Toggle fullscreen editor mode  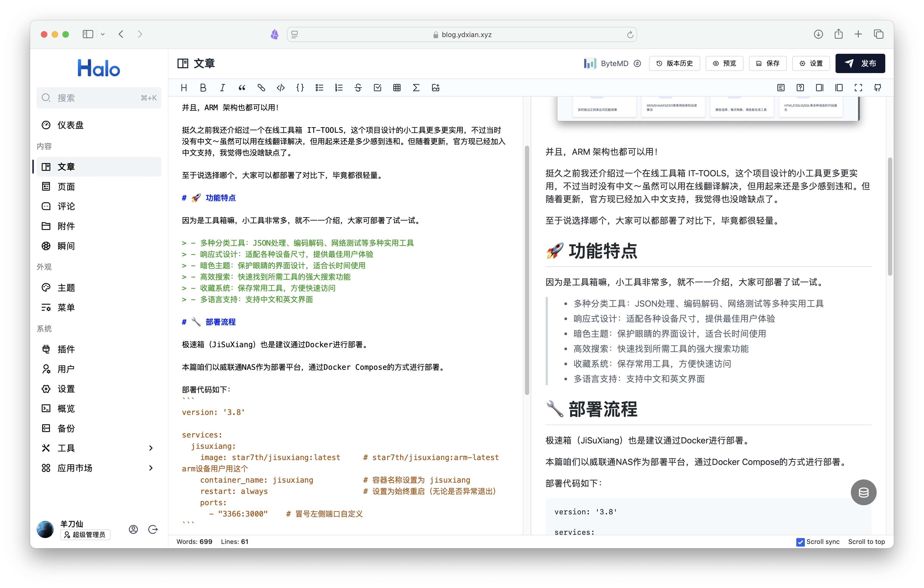(x=858, y=88)
